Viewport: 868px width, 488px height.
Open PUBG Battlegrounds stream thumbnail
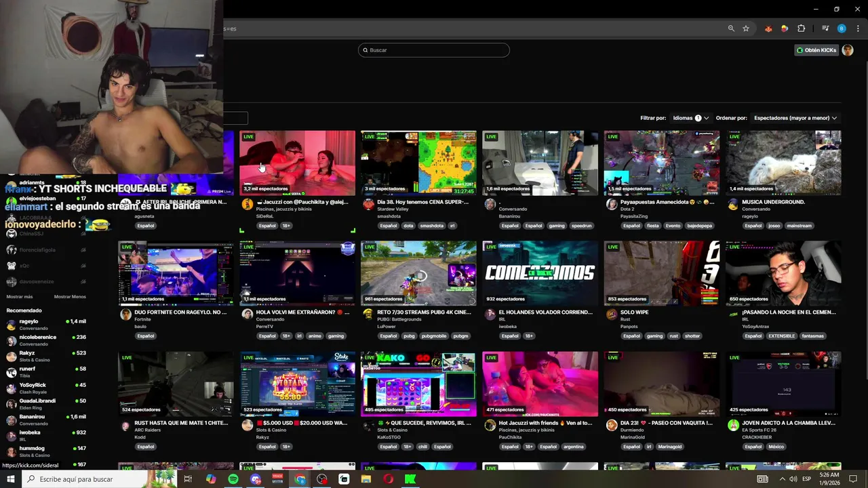pyautogui.click(x=418, y=273)
